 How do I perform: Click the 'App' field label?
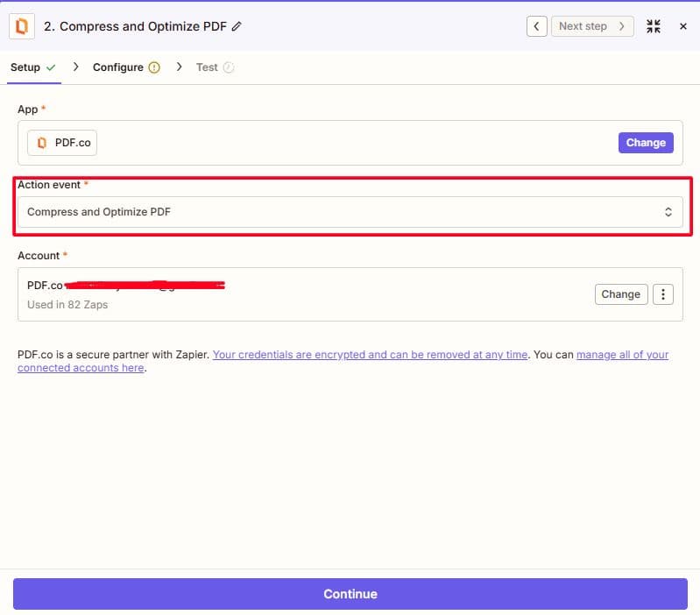click(28, 110)
